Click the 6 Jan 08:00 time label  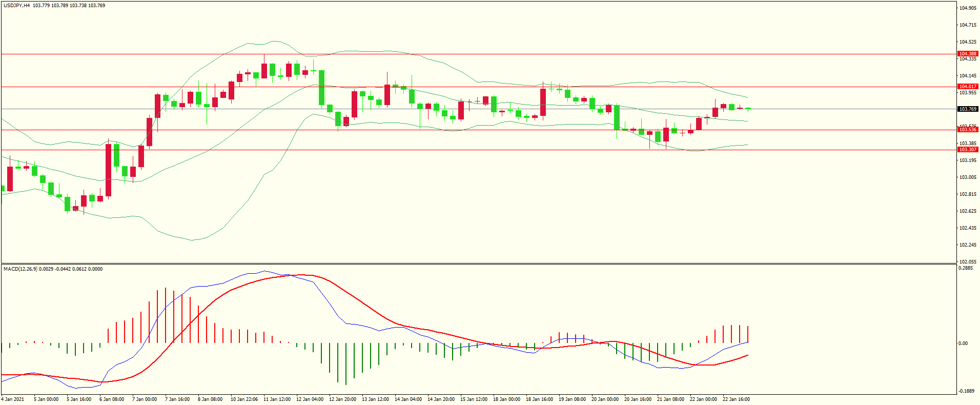(112, 399)
